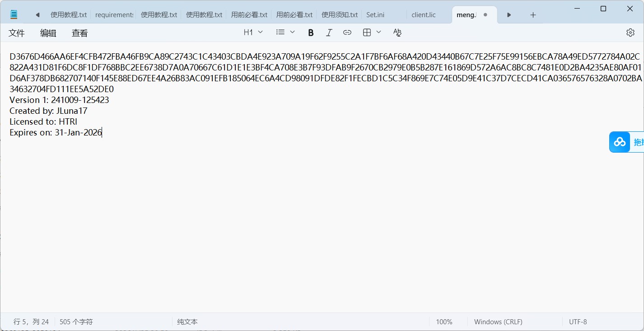Open the list style dropdown

[x=285, y=33]
